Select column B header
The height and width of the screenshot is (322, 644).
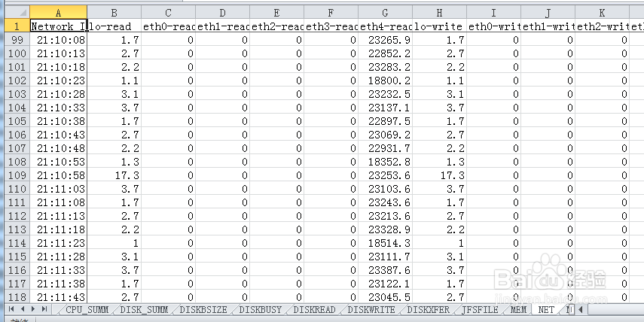point(114,12)
